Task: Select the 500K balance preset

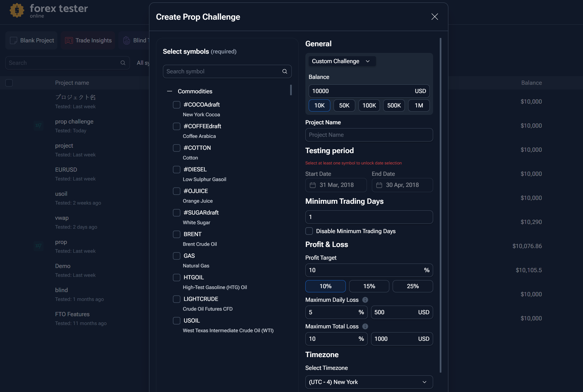Action: (x=394, y=105)
